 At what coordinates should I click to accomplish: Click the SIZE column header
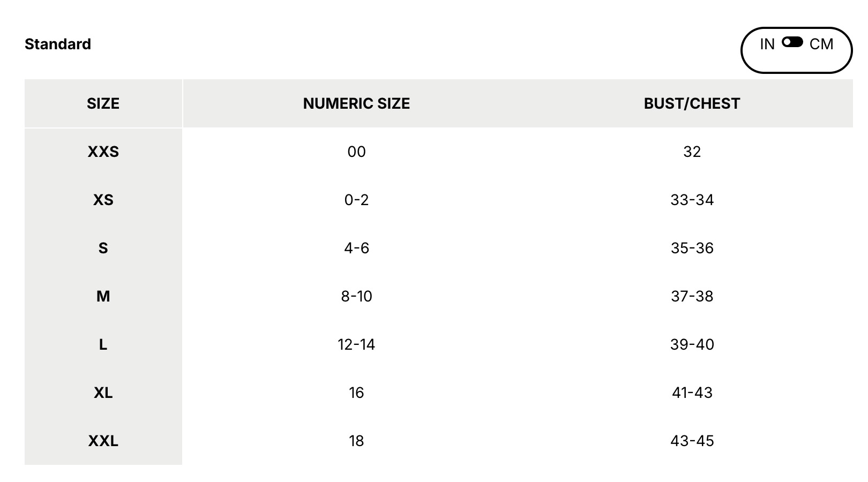coord(103,103)
